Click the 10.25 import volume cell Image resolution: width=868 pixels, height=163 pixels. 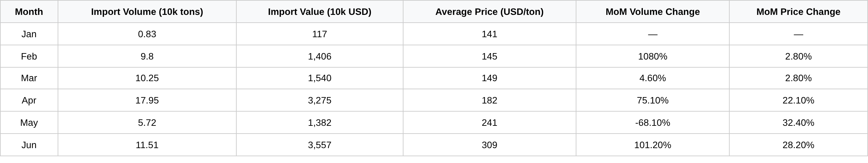point(147,78)
